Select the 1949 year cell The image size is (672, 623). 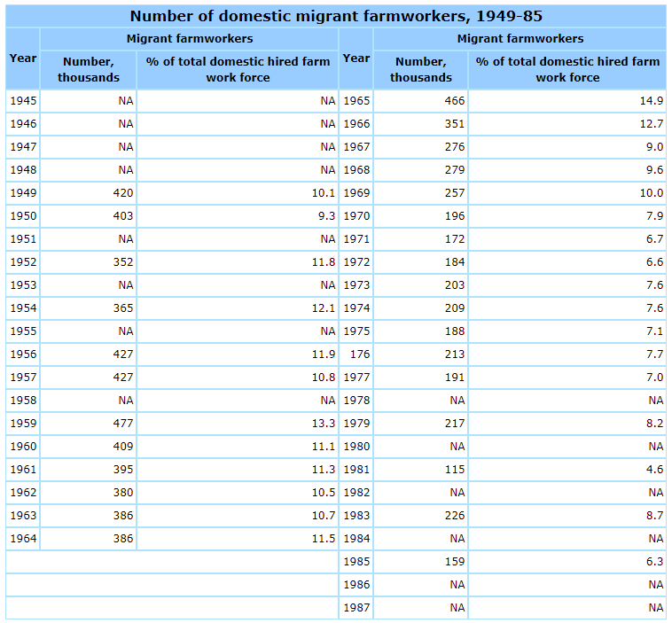point(22,192)
